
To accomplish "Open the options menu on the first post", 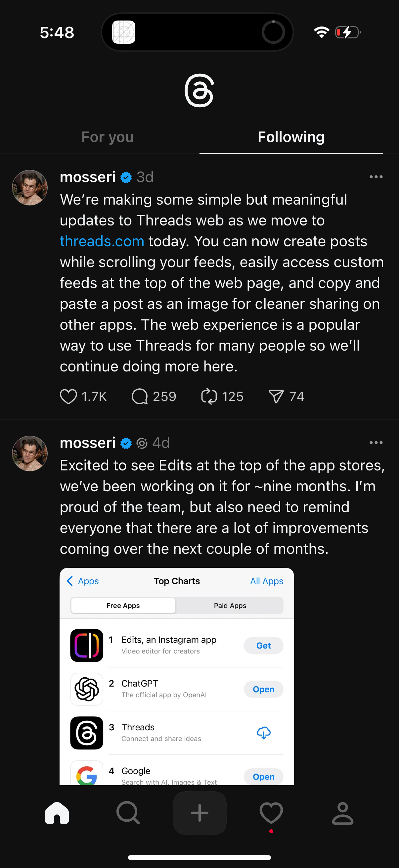I will (376, 176).
